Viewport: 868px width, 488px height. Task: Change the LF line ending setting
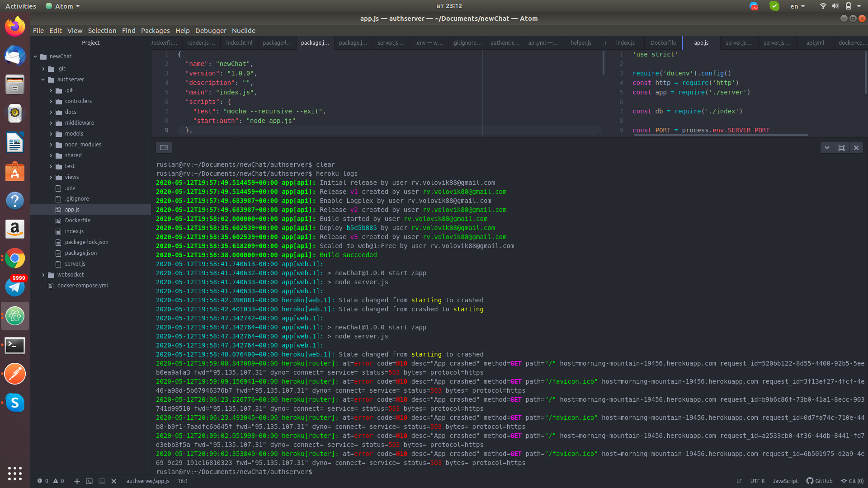point(739,481)
